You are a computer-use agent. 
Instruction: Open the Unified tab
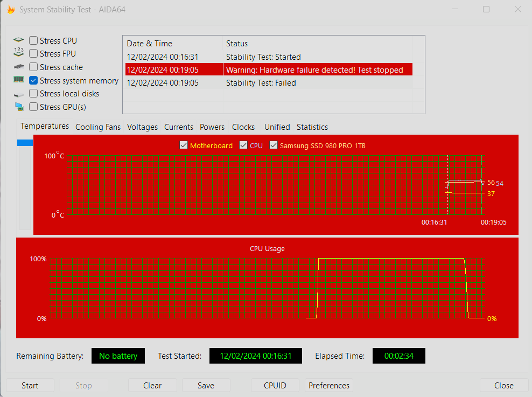tap(277, 127)
